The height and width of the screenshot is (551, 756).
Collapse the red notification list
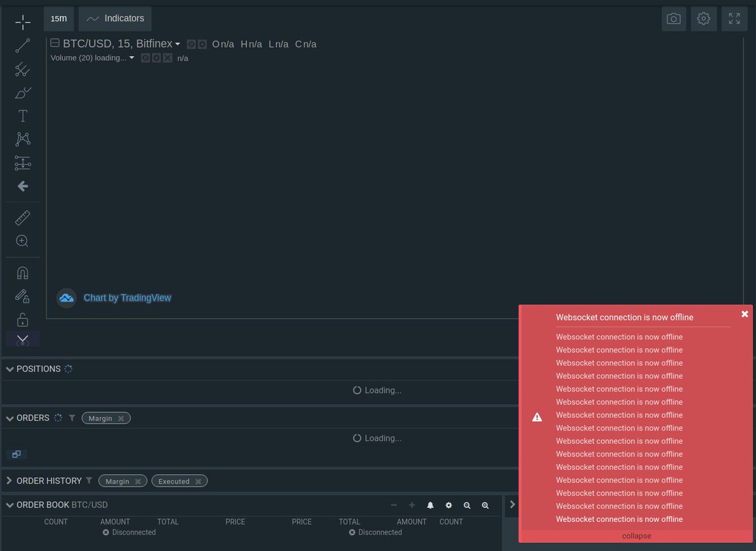pos(636,536)
